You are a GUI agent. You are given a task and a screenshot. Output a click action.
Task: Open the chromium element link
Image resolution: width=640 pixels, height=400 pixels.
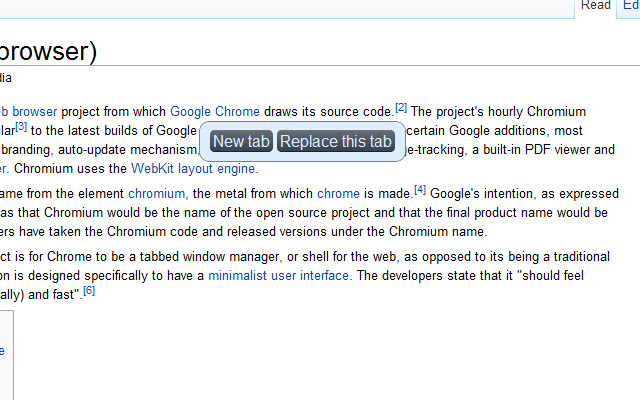pyautogui.click(x=156, y=193)
